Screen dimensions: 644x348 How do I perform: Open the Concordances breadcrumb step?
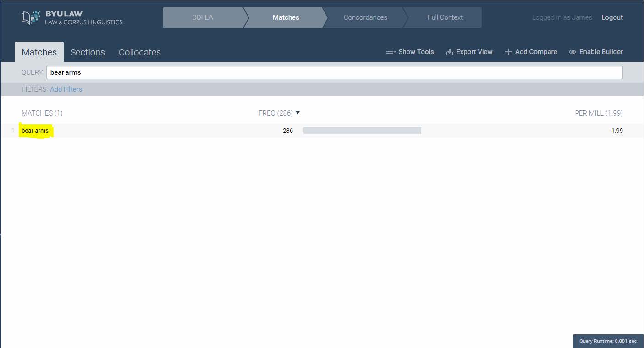(365, 17)
